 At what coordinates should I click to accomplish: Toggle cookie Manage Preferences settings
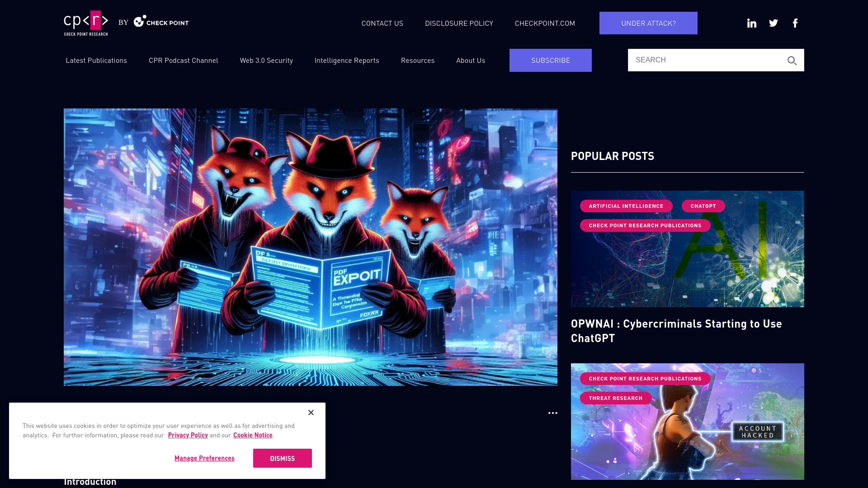click(x=204, y=458)
